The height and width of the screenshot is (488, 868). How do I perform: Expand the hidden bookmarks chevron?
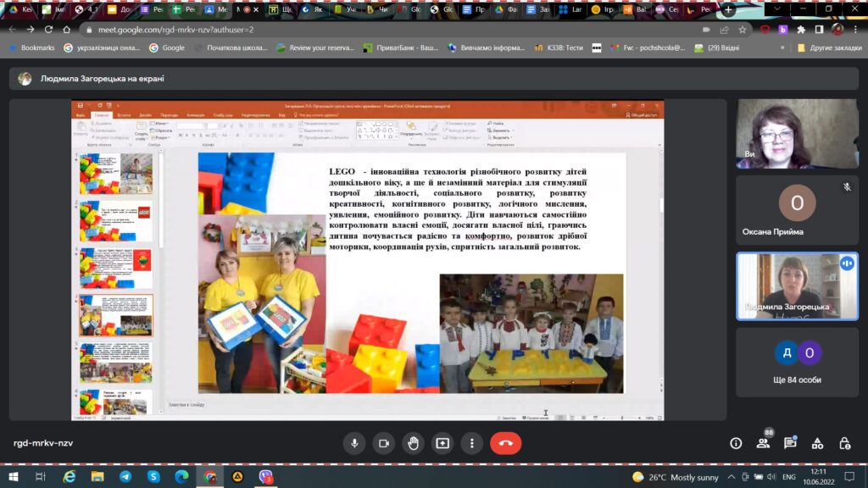click(x=782, y=47)
